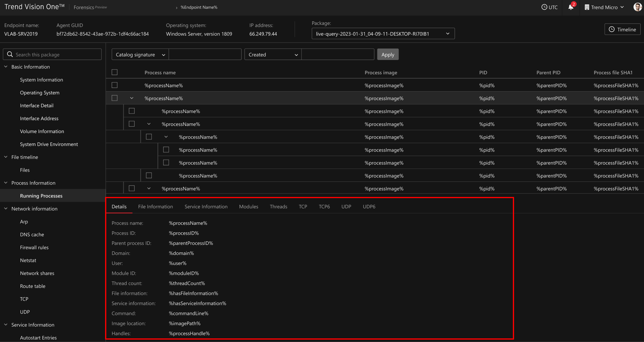The width and height of the screenshot is (644, 342).
Task: Open the Timeline view
Action: (622, 29)
